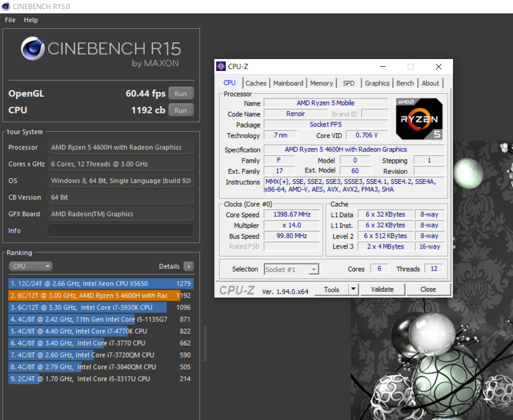
Task: Select ranking row Intel Core i7-3770
Action: (x=101, y=343)
